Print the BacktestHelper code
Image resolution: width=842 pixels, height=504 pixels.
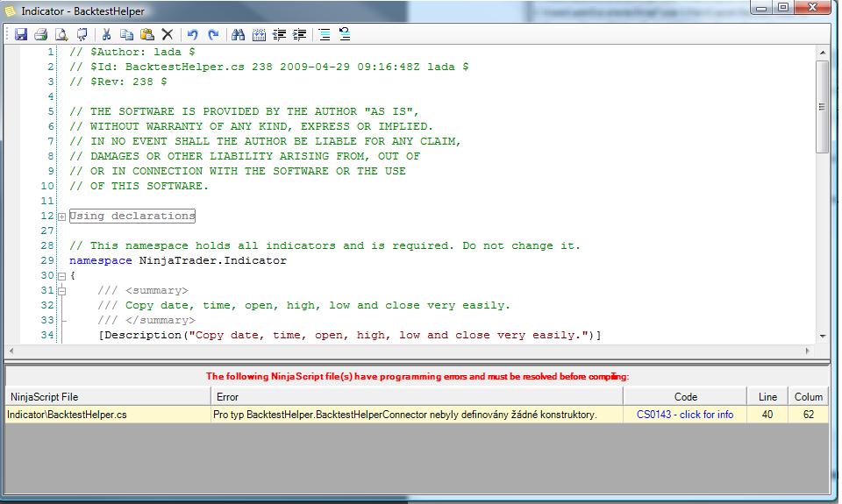click(x=41, y=34)
